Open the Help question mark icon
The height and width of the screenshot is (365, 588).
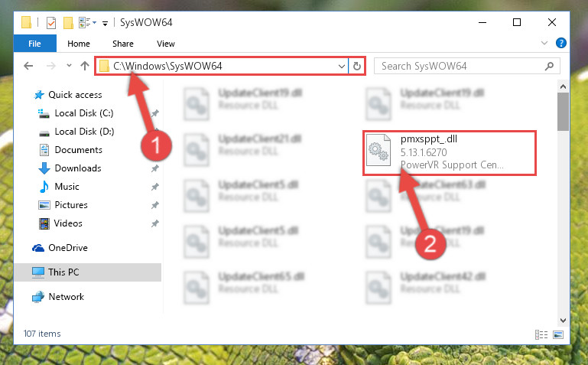point(561,43)
